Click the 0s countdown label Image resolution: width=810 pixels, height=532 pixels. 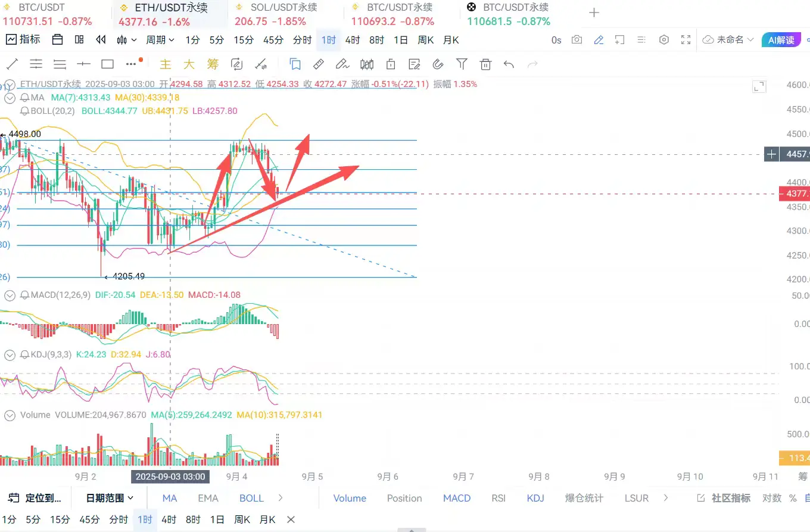556,40
